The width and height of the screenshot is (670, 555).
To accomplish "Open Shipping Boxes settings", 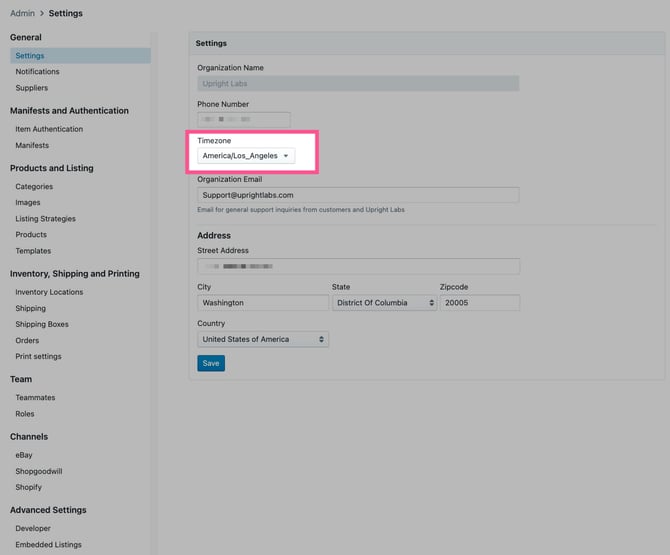I will pyautogui.click(x=42, y=324).
